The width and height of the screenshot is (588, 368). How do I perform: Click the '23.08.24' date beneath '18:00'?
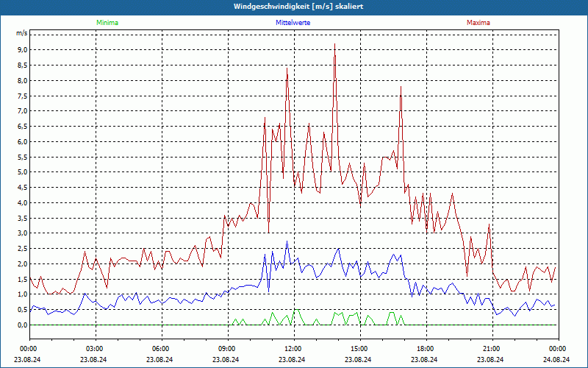tap(423, 359)
